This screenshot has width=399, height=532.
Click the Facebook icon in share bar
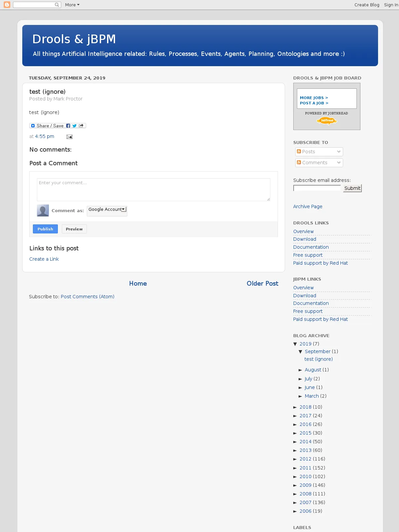(68, 126)
